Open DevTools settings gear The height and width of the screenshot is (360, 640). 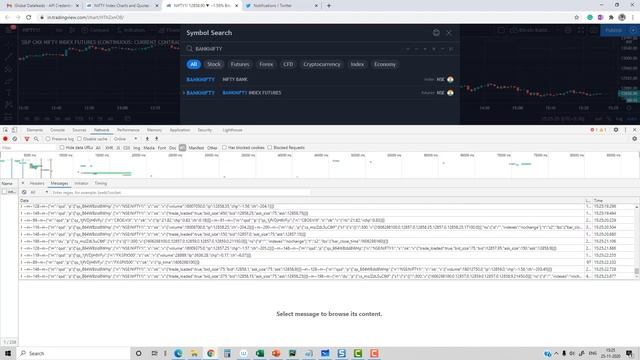616,130
